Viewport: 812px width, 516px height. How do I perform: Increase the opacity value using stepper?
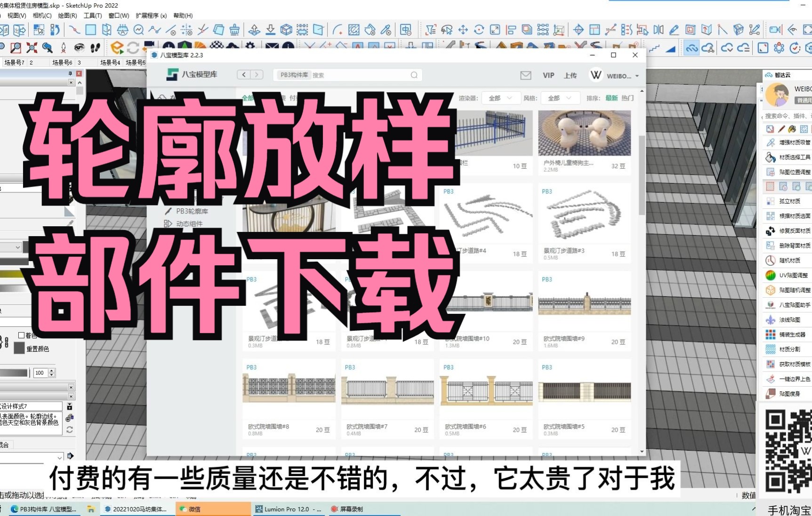pyautogui.click(x=52, y=371)
